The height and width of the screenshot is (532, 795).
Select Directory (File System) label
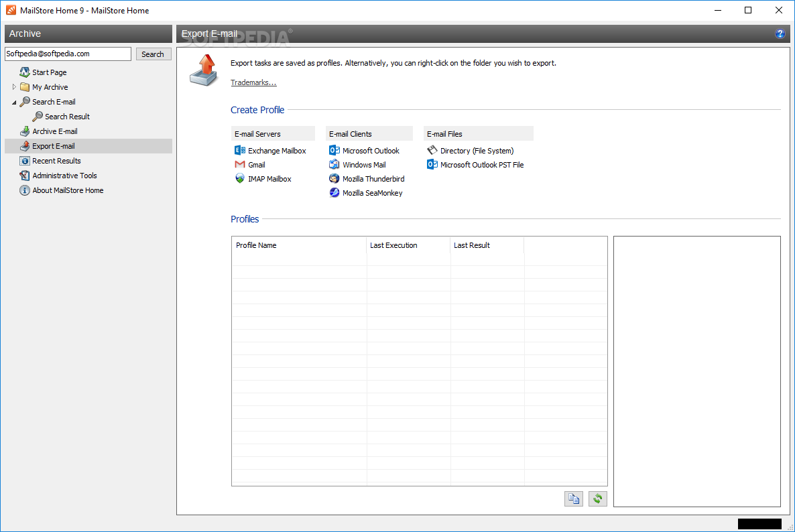477,151
